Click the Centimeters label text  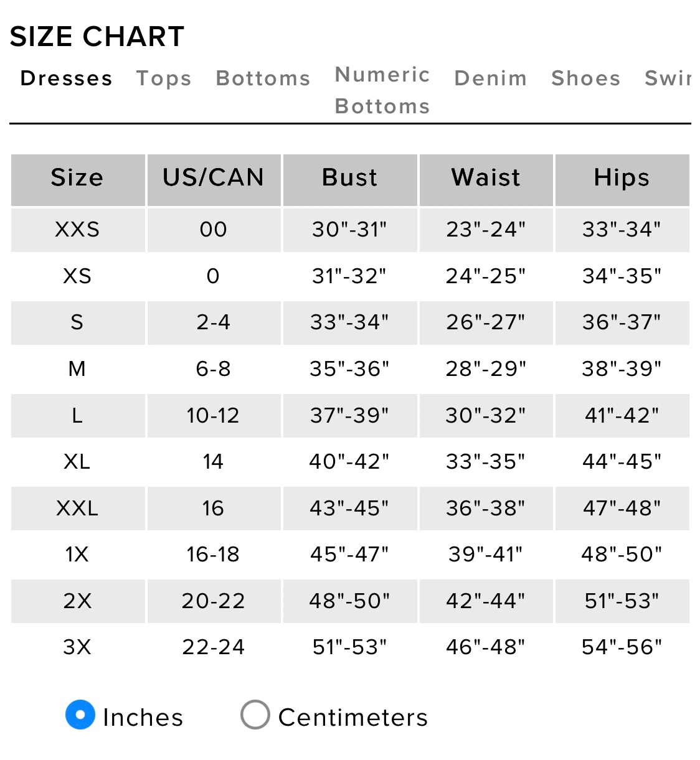[x=353, y=718]
